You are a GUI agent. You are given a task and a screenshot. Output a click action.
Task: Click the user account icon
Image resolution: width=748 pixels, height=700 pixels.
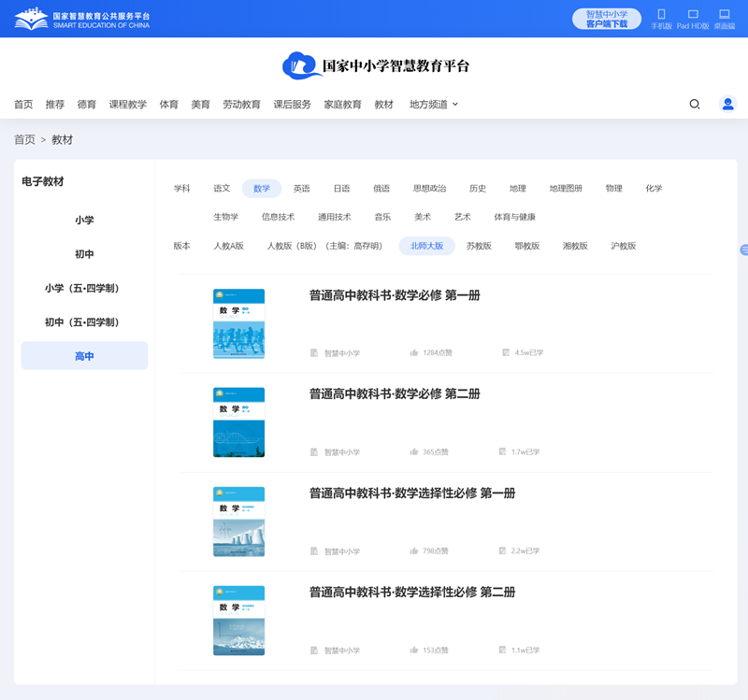point(727,104)
